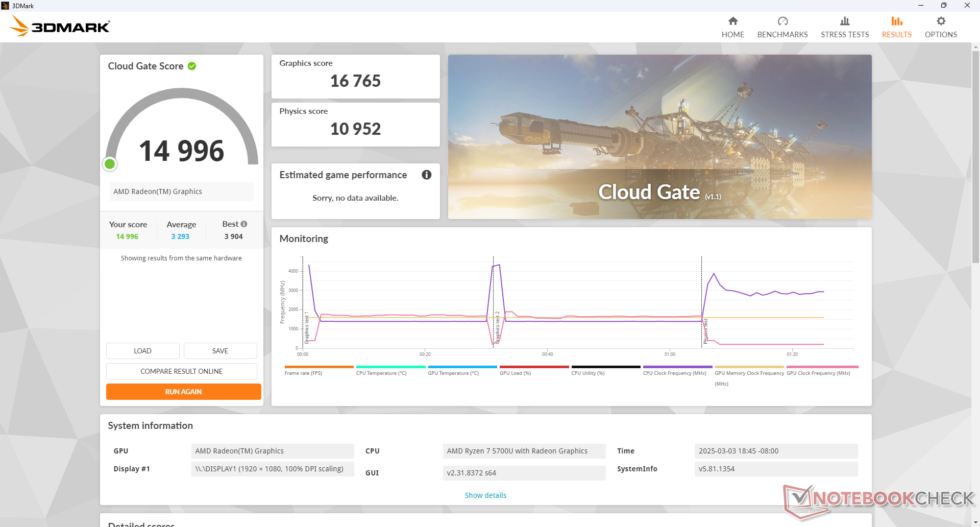Viewport: 980px width, 527px height.
Task: Click the GPU Memory Clock Frequency legend swatch
Action: point(749,367)
